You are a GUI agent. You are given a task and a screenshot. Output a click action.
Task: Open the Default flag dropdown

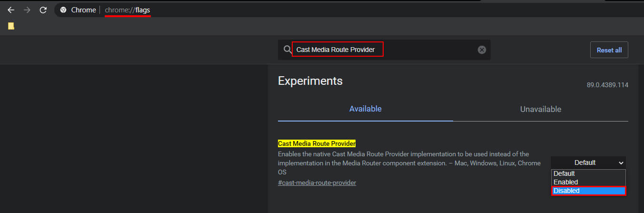coord(588,162)
